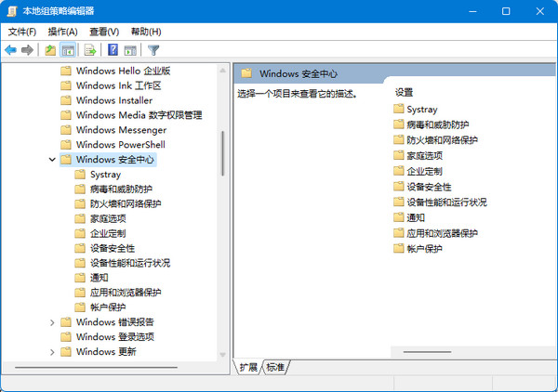Click 企业定制 folder in the right pane
This screenshot has height=392, width=558.
[x=418, y=171]
